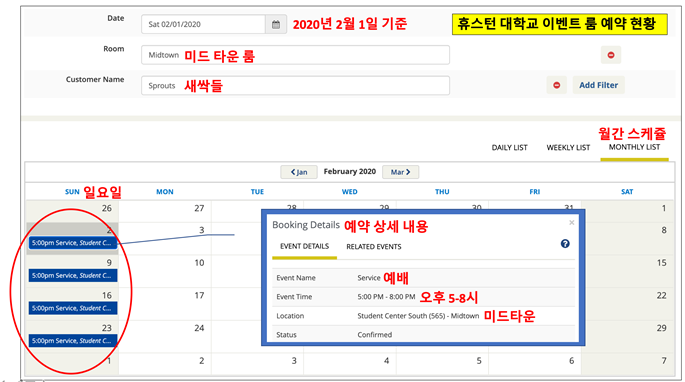Select day 15 in the Saturday column
The image size is (685, 382).
pos(661,263)
